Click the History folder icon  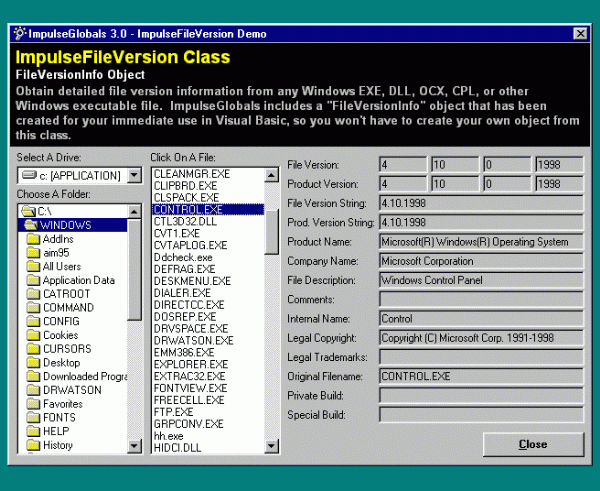point(34,445)
